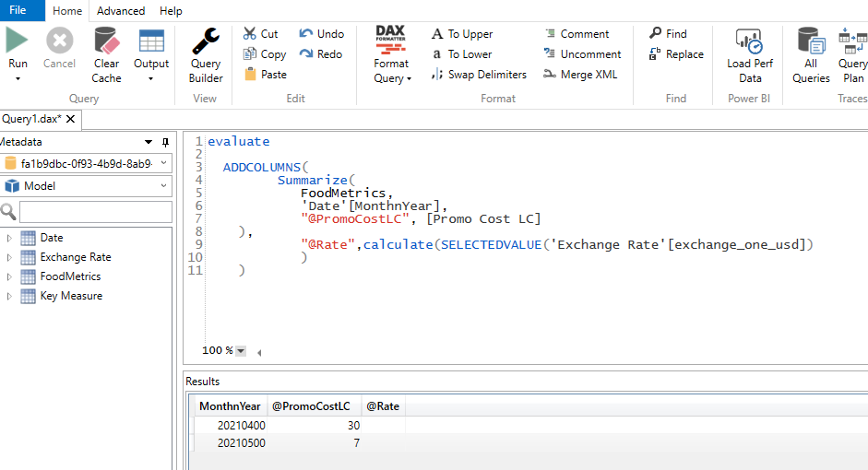Click the @Rate column header
Viewport: 868px width, 470px height.
tap(383, 406)
